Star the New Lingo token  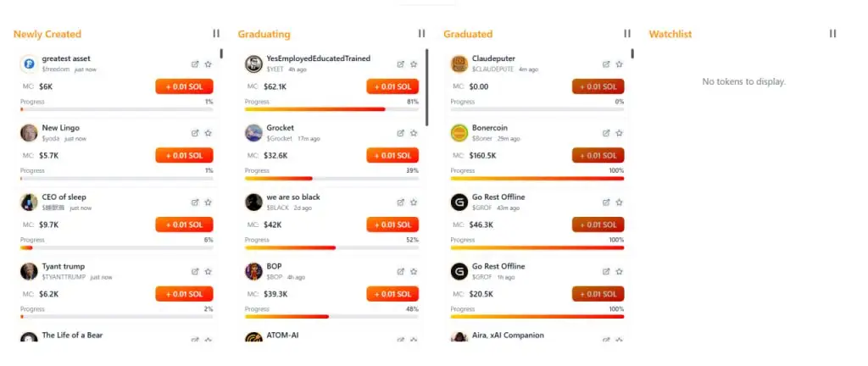click(209, 133)
